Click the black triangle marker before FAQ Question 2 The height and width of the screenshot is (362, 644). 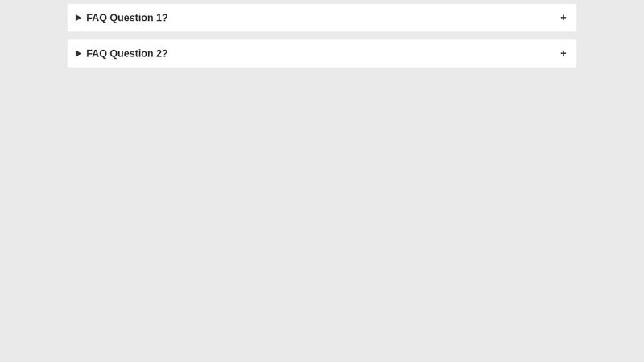click(x=78, y=53)
